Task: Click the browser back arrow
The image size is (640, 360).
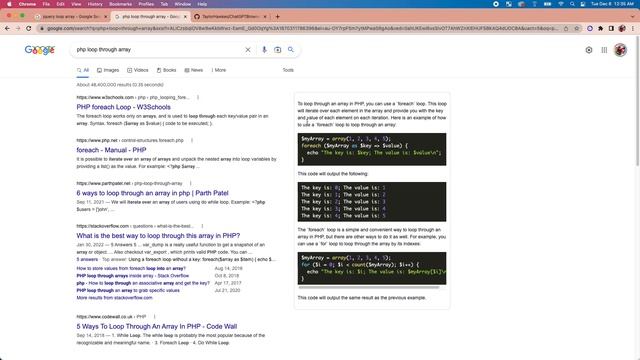Action: [x=7, y=28]
